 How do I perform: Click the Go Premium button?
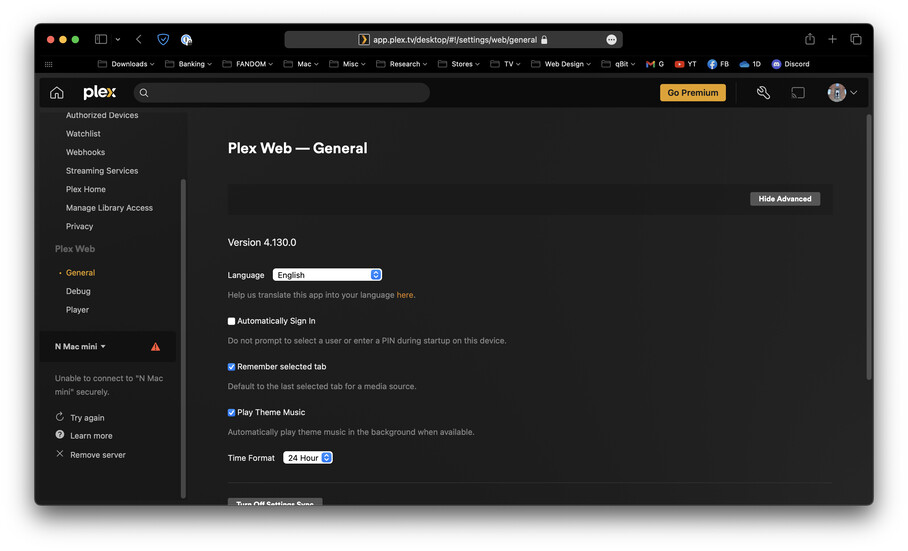click(693, 93)
